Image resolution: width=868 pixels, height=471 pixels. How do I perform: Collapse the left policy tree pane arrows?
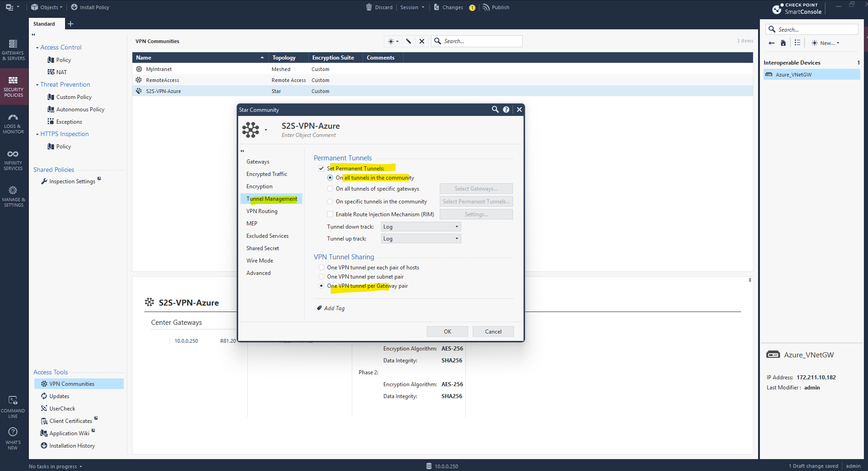33,34
